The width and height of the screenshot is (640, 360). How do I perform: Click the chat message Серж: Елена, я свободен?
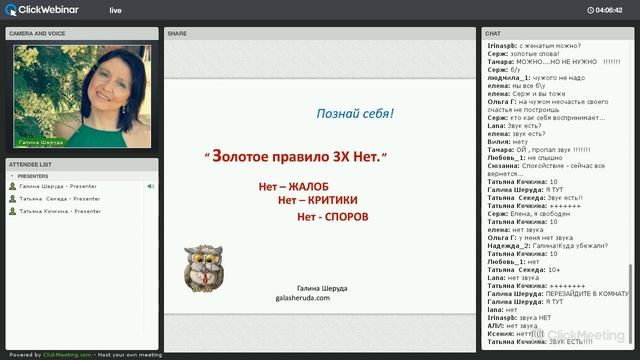[529, 213]
